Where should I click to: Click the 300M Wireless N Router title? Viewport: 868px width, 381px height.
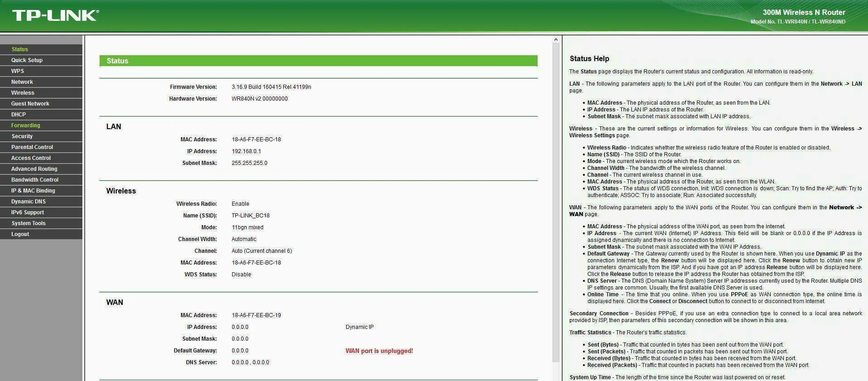tap(804, 12)
